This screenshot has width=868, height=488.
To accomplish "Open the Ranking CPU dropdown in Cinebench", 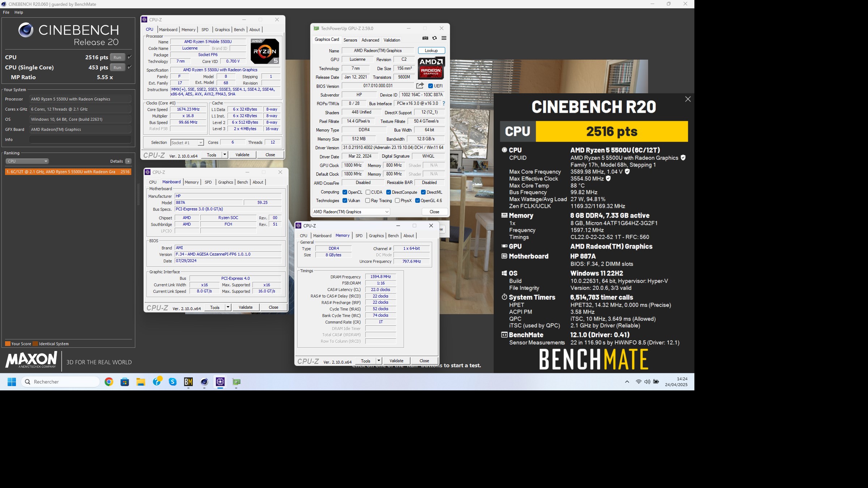I will pyautogui.click(x=27, y=161).
